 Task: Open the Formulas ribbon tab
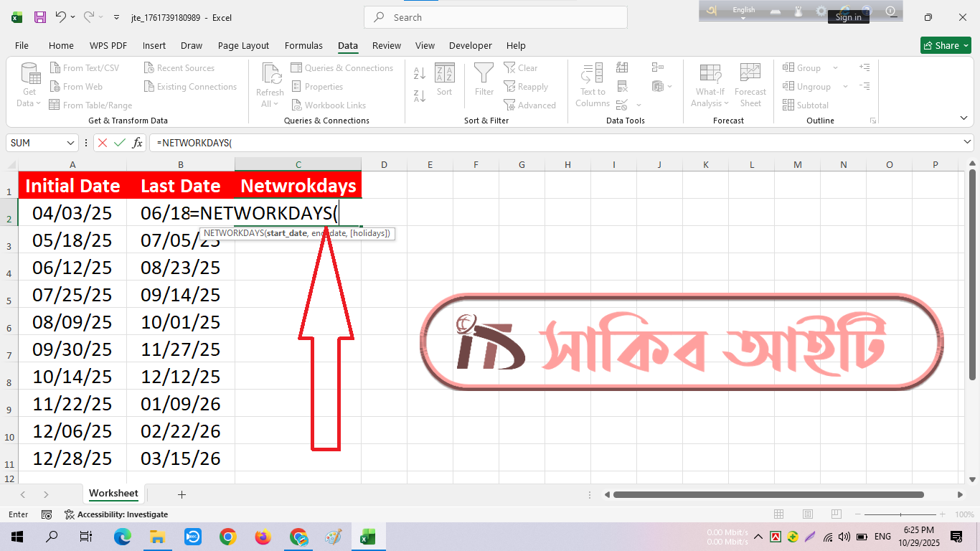click(x=303, y=45)
